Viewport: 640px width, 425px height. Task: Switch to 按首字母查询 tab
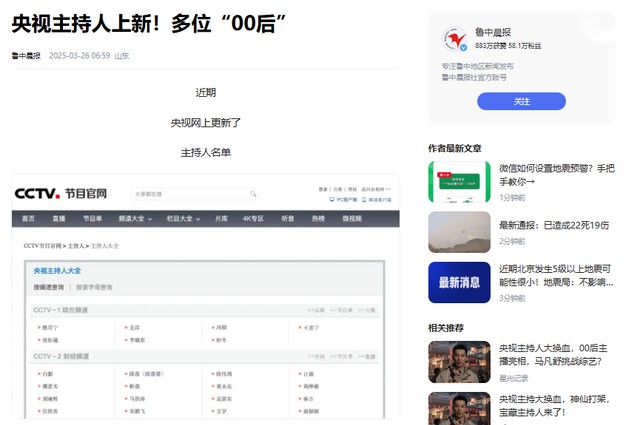tap(94, 287)
